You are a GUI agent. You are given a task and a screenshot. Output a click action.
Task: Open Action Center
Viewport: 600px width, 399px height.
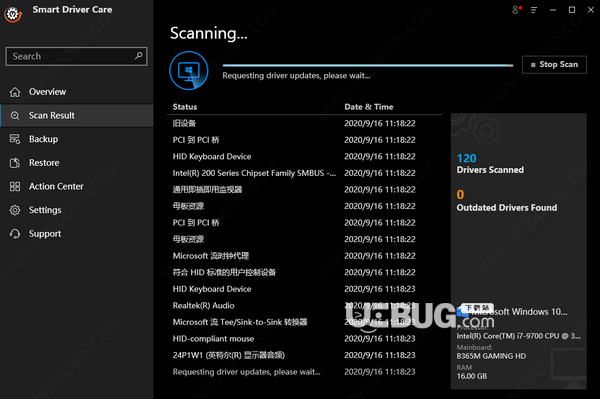point(77,187)
